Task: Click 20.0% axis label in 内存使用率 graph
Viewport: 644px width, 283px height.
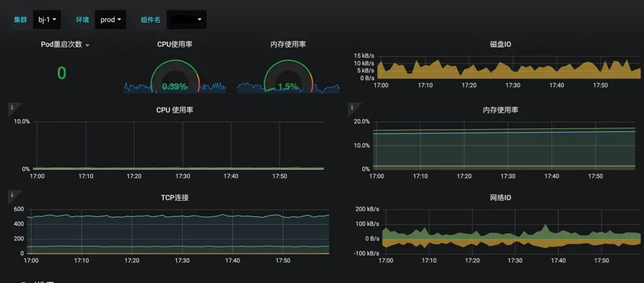Action: (362, 122)
